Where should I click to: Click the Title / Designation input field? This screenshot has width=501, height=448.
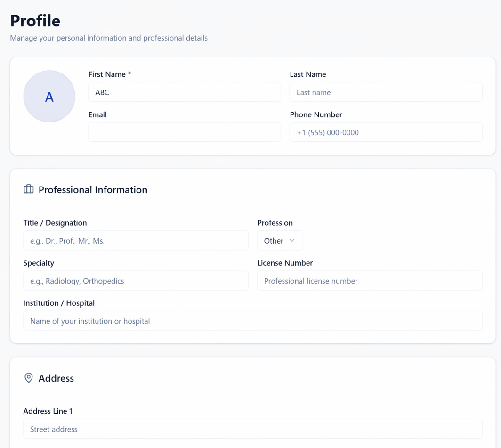pyautogui.click(x=136, y=240)
